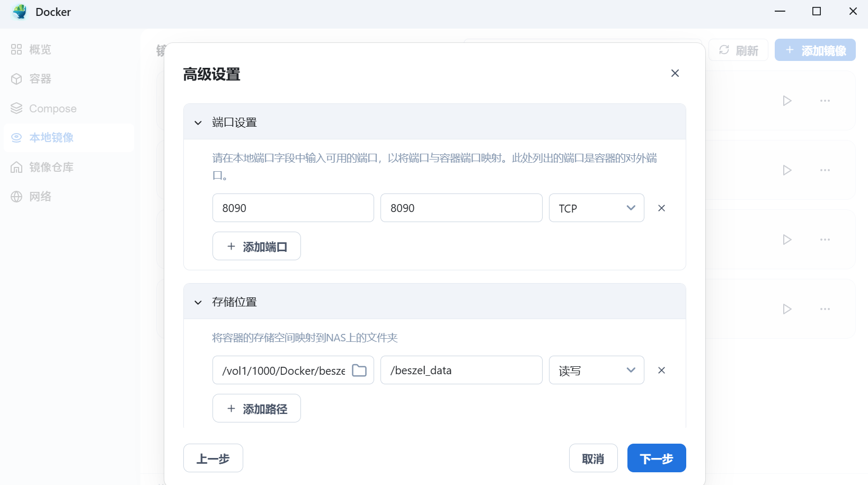
Task: Click the 添加端口 button
Action: coord(256,246)
